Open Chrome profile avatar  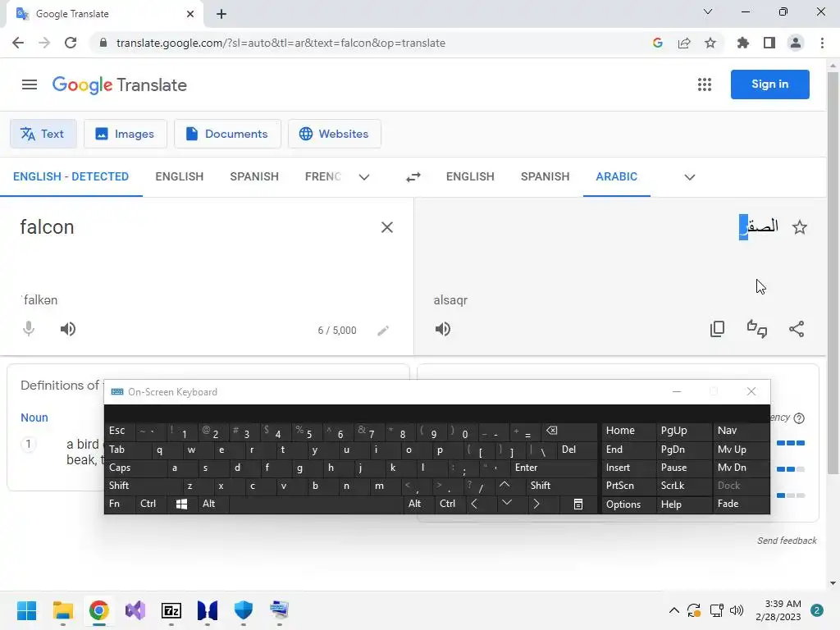coord(796,43)
